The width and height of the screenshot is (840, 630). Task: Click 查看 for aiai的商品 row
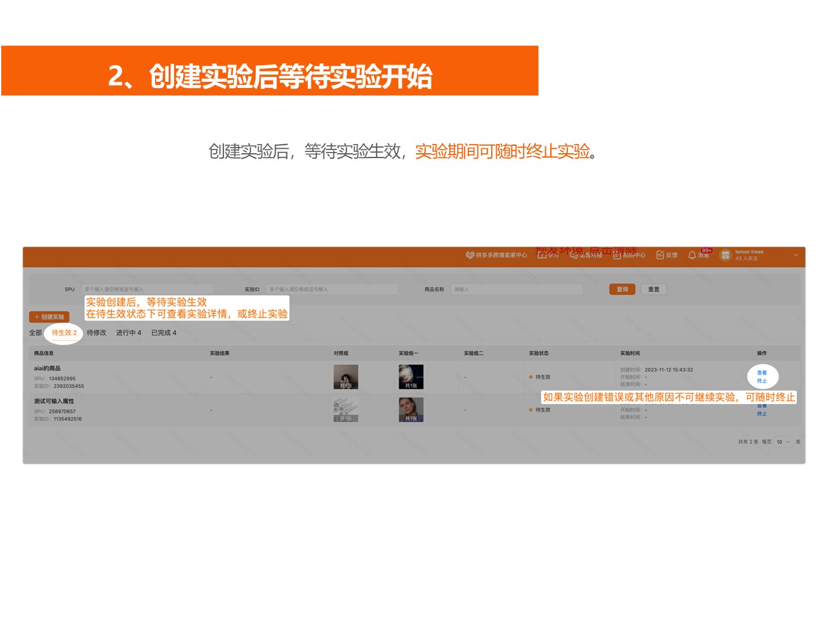762,373
